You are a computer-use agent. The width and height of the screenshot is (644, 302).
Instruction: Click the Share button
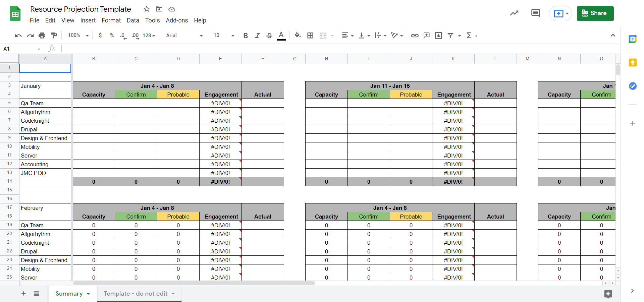pos(595,13)
